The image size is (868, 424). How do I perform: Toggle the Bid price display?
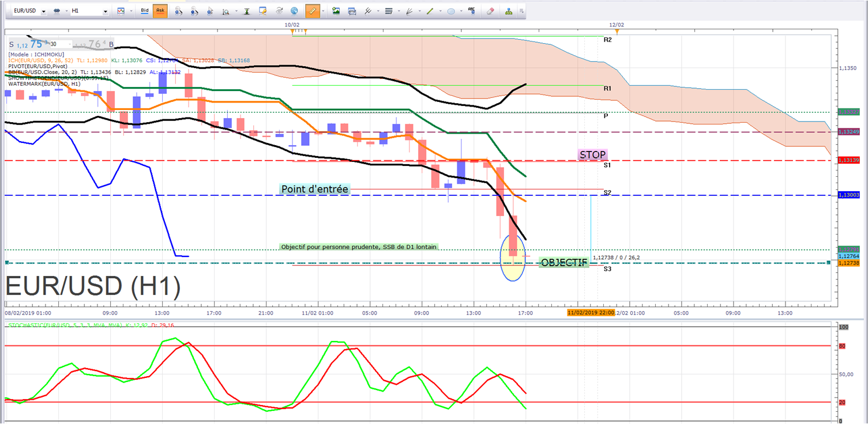pos(145,11)
